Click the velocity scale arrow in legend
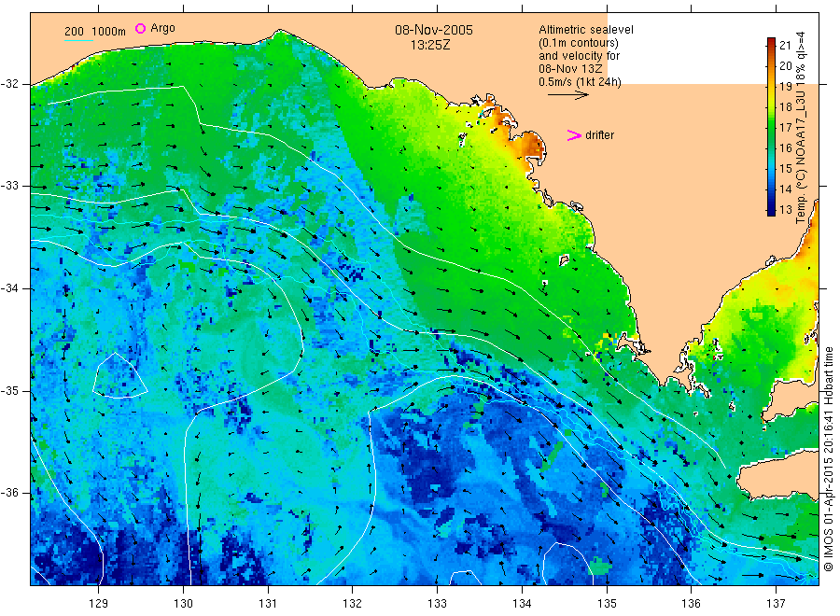This screenshot has width=840, height=616. pos(568,95)
